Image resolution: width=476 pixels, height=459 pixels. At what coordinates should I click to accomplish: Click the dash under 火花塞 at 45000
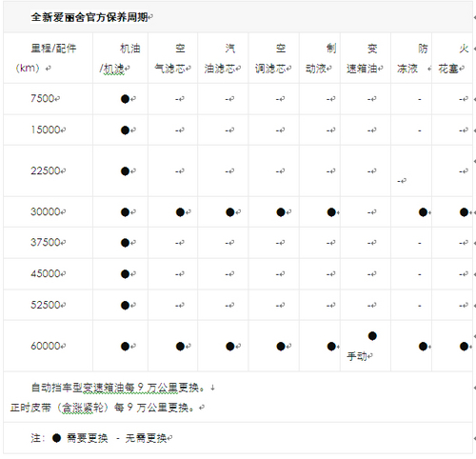click(x=461, y=274)
